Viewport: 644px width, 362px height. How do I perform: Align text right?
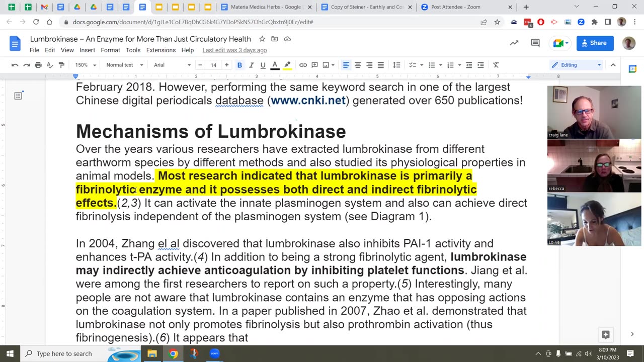pyautogui.click(x=369, y=65)
